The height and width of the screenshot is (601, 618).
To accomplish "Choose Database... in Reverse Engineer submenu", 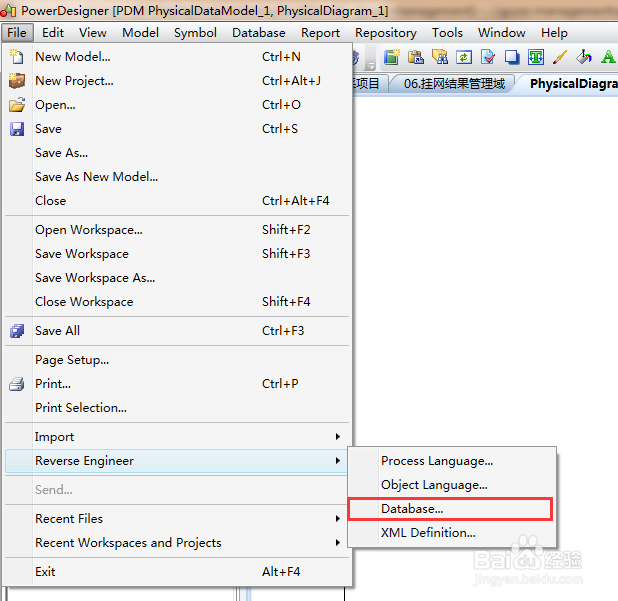I will pyautogui.click(x=450, y=509).
